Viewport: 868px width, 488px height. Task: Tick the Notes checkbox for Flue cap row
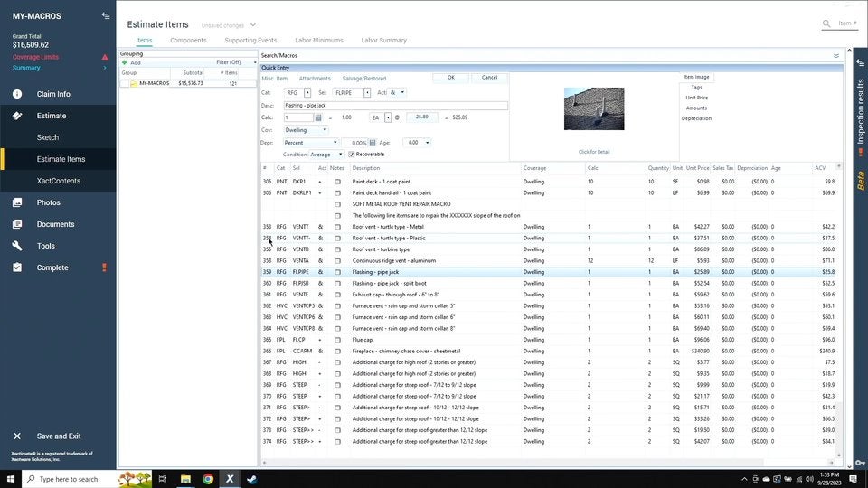[x=338, y=340]
